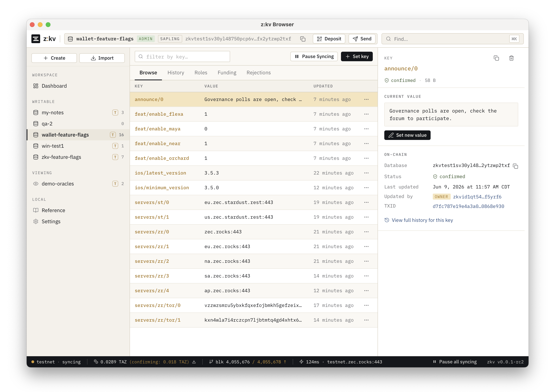Viewport: 552px width, 392px height.
Task: Click the lightning latency icon in status bar
Action: tap(301, 362)
